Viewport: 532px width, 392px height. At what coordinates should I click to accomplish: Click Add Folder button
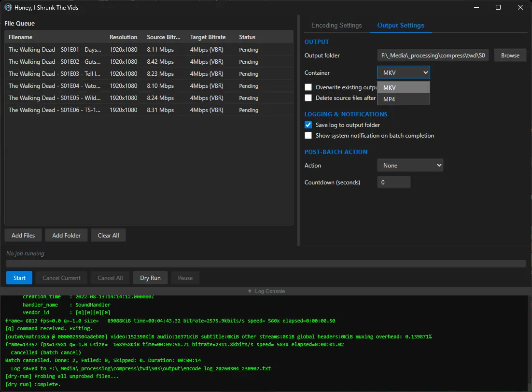pyautogui.click(x=66, y=236)
